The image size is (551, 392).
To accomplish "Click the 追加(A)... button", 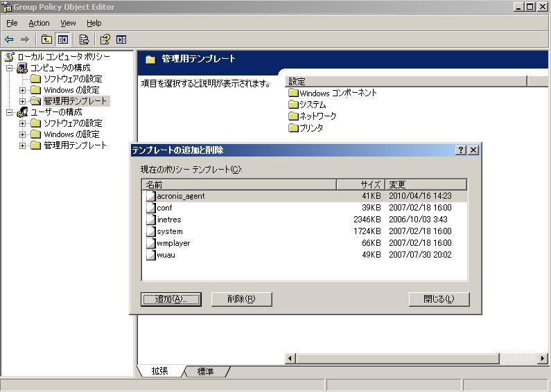I will point(170,299).
